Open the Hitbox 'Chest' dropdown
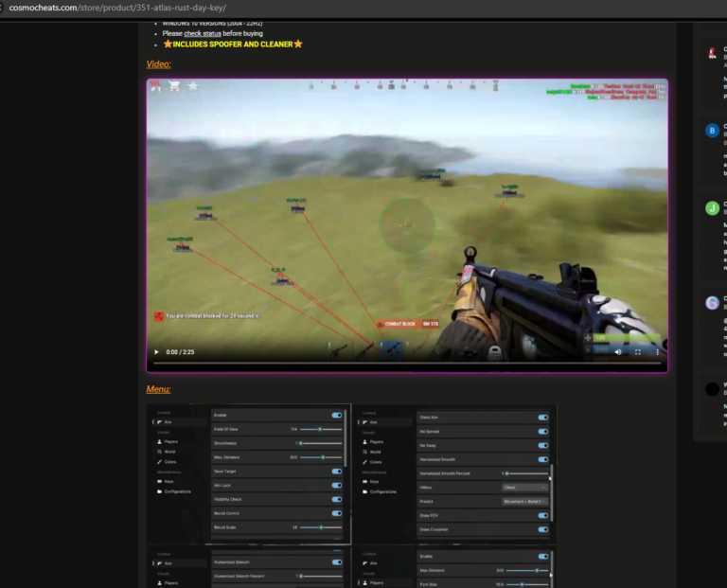 [x=524, y=487]
